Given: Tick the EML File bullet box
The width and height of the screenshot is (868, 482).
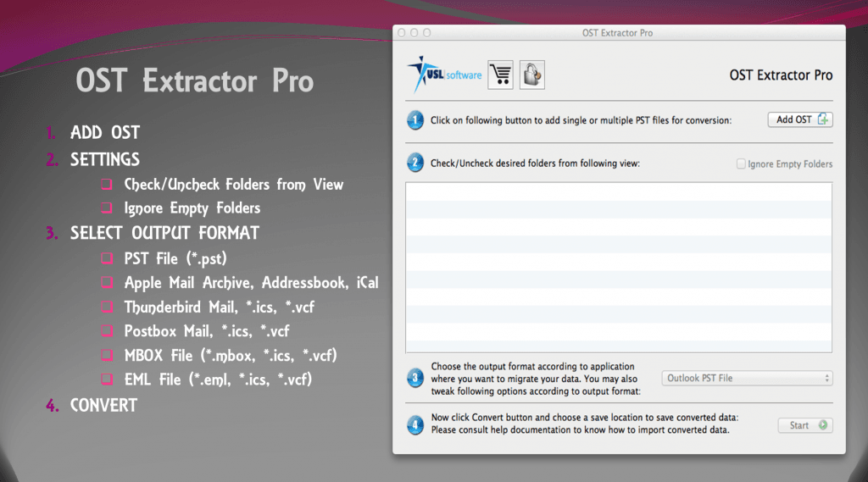Looking at the screenshot, I should click(x=107, y=380).
